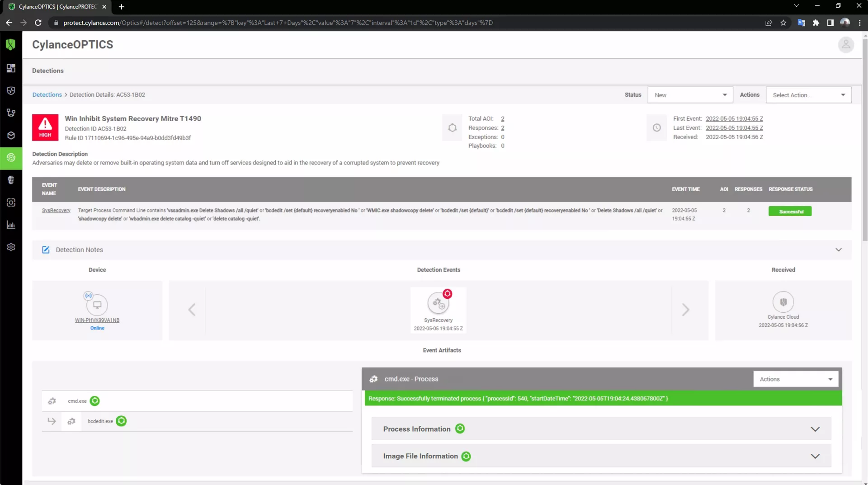
Task: Open the Zones icon in sidebar
Action: (x=11, y=113)
